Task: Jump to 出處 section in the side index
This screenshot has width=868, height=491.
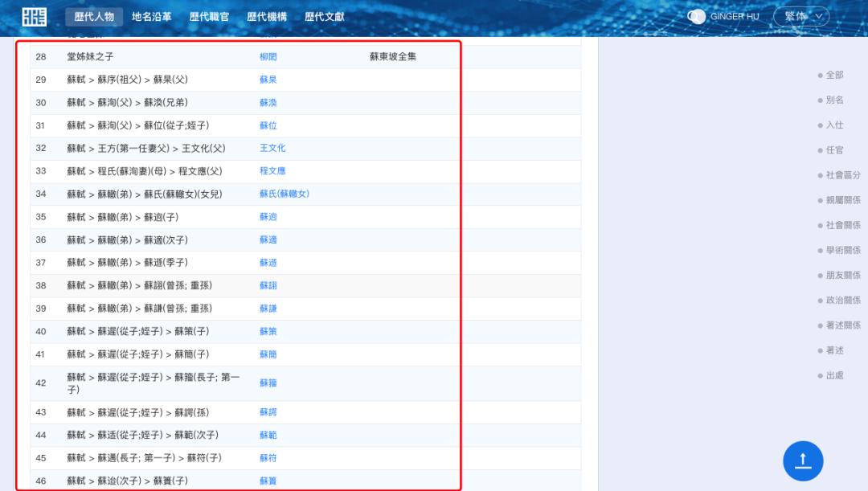Action: pyautogui.click(x=835, y=375)
